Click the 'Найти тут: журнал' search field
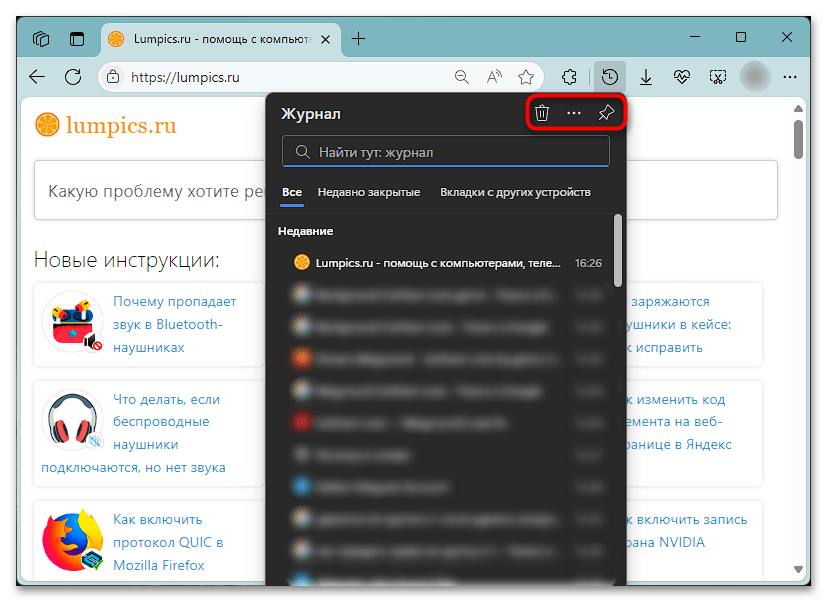This screenshot has width=827, height=602. point(446,152)
